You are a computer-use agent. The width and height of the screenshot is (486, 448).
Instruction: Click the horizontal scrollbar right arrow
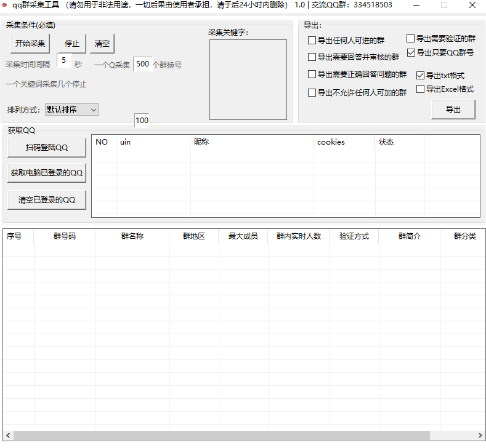tap(480, 435)
